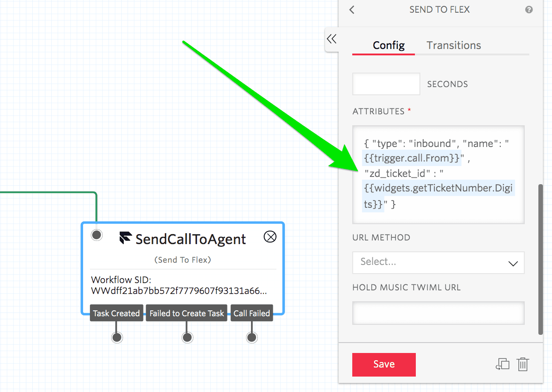The width and height of the screenshot is (552, 392).
Task: Click the trash icon to delete the widget
Action: coord(522,364)
